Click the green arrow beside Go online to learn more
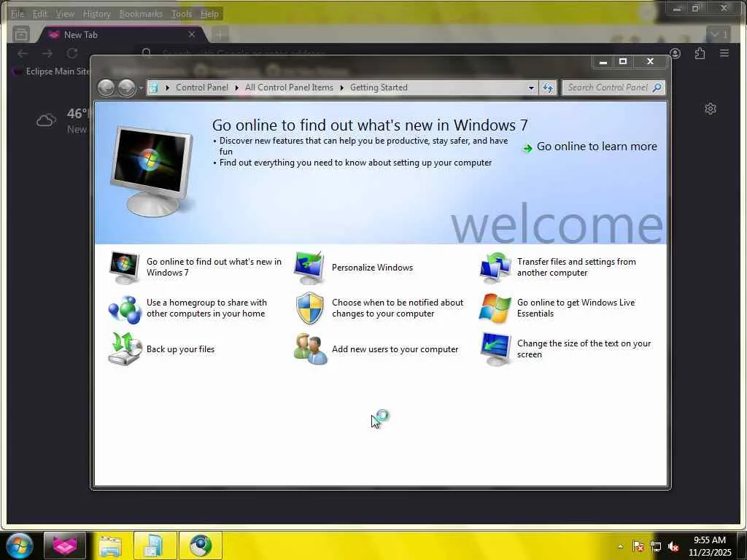 pos(527,148)
